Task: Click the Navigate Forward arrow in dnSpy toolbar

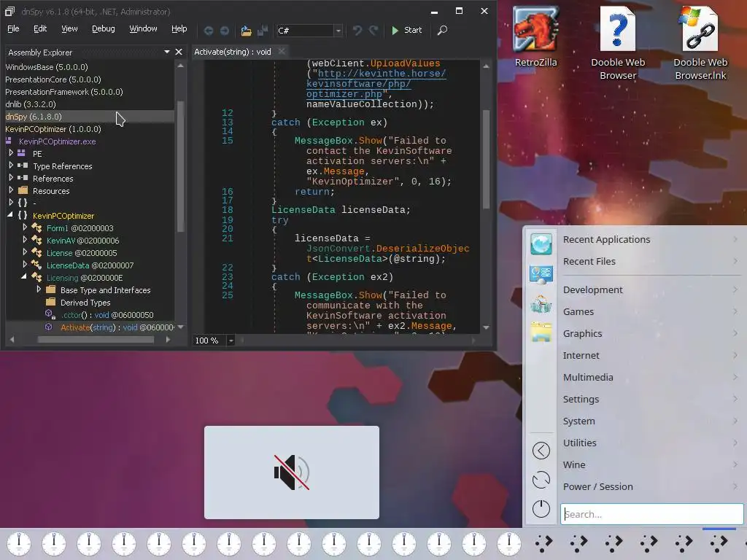Action: pyautogui.click(x=225, y=31)
